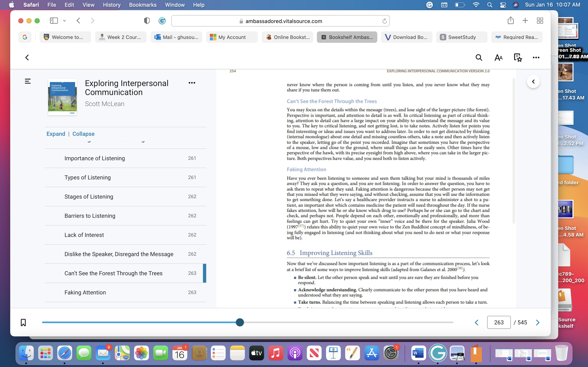This screenshot has height=367, width=588.
Task: Click the Collapse link in contents
Action: coord(83,134)
